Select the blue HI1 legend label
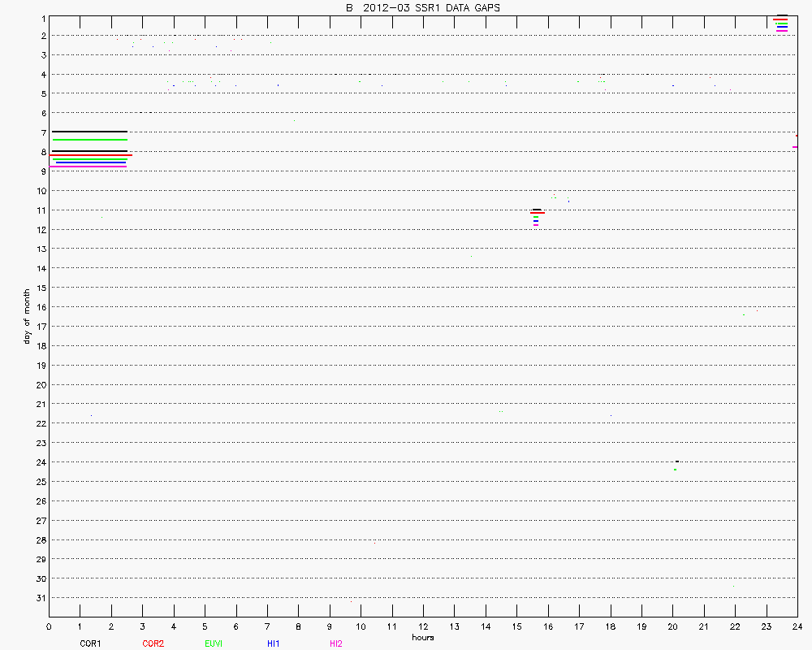Viewport: 812px width, 650px height. click(x=274, y=643)
